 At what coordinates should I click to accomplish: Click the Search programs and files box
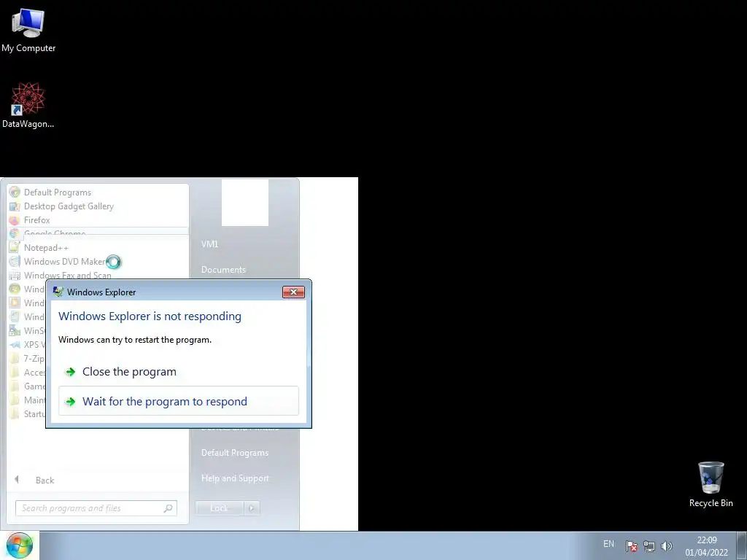point(96,508)
